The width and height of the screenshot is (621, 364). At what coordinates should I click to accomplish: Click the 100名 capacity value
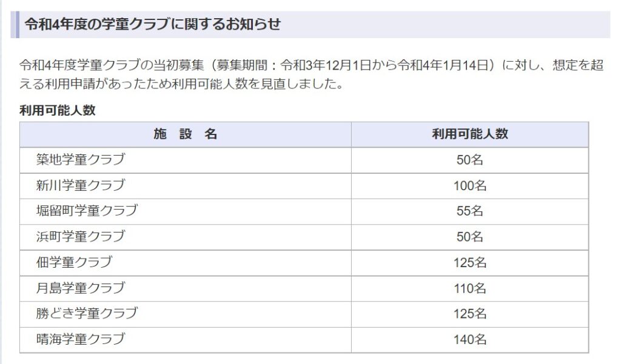click(x=470, y=186)
